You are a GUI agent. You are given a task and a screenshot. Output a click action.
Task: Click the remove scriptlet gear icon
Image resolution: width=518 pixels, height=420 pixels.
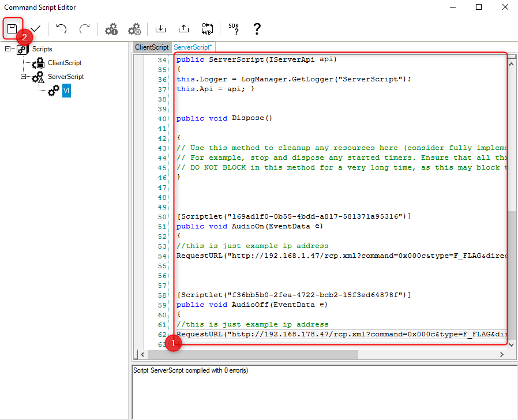click(x=134, y=28)
